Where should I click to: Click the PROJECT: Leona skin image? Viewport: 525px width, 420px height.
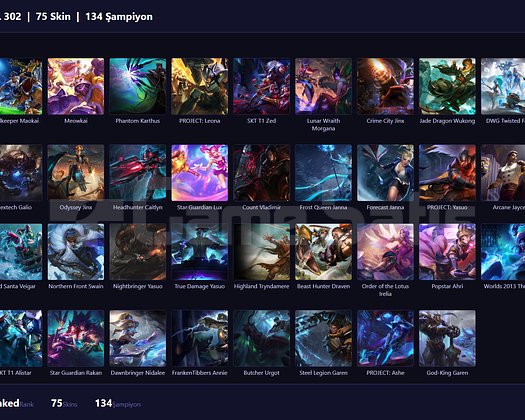200,86
